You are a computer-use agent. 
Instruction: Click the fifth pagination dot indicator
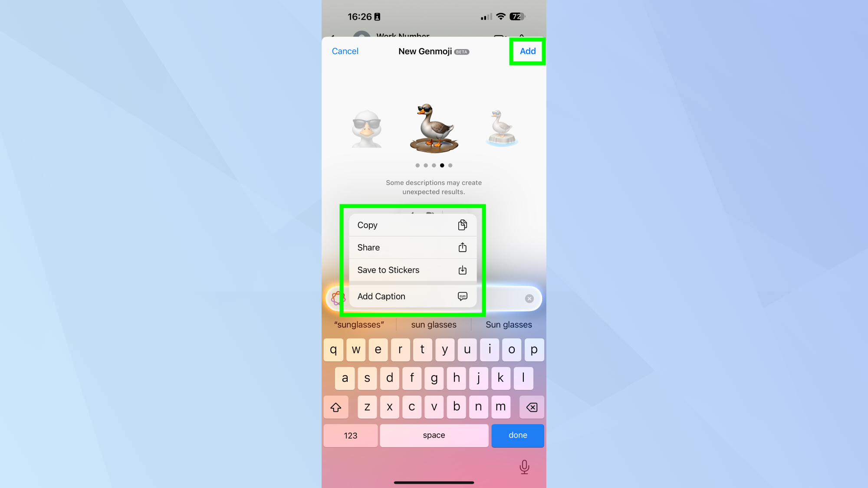pyautogui.click(x=450, y=165)
